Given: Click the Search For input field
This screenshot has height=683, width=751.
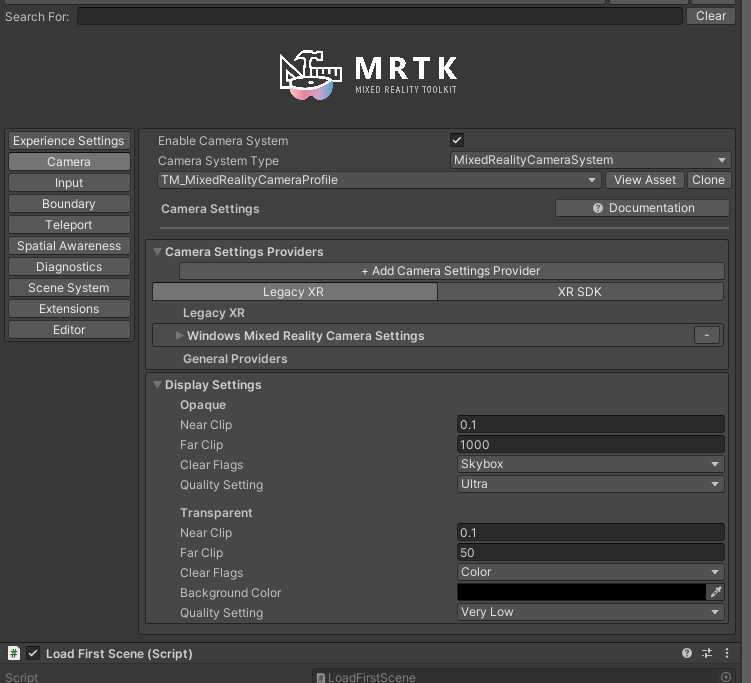Looking at the screenshot, I should (380, 16).
